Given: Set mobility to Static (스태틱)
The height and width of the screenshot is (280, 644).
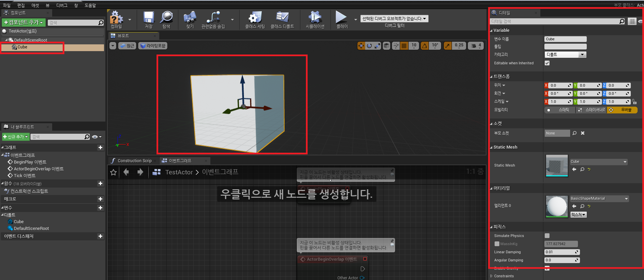Looking at the screenshot, I should [560, 110].
